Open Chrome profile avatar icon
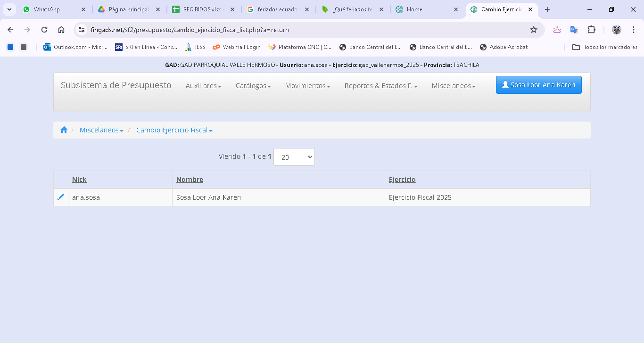The image size is (644, 343). [x=616, y=30]
